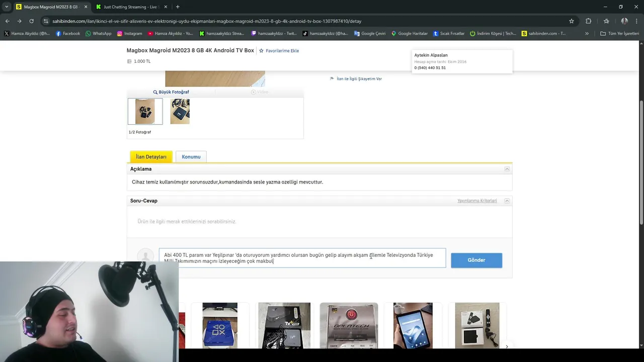Open the Chrome profile avatar
The image size is (644, 362).
(x=624, y=21)
